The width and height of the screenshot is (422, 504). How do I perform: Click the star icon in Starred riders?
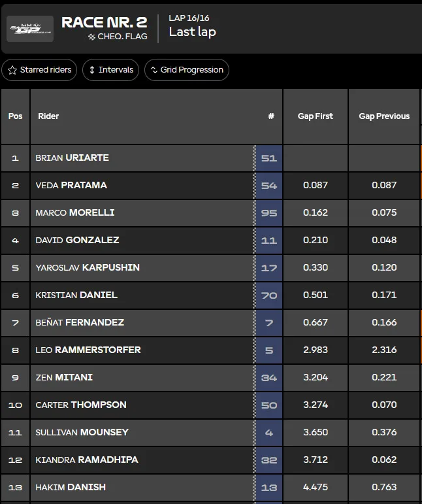tap(12, 70)
